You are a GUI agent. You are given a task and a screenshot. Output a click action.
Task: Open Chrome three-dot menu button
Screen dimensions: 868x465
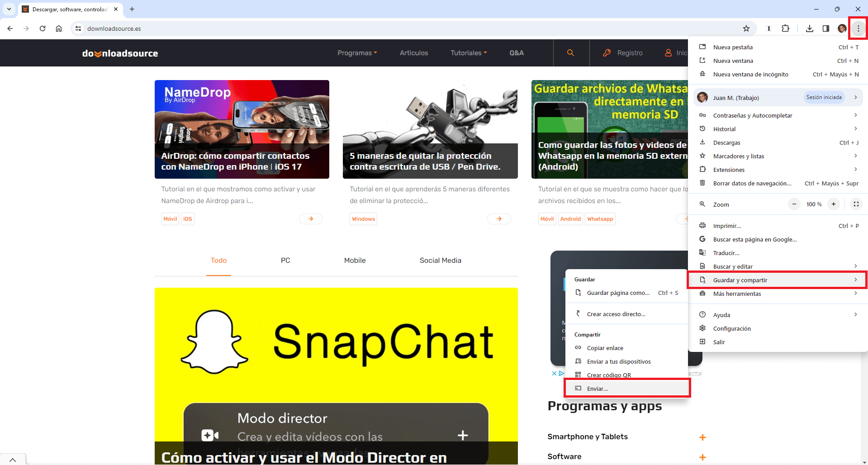(858, 28)
